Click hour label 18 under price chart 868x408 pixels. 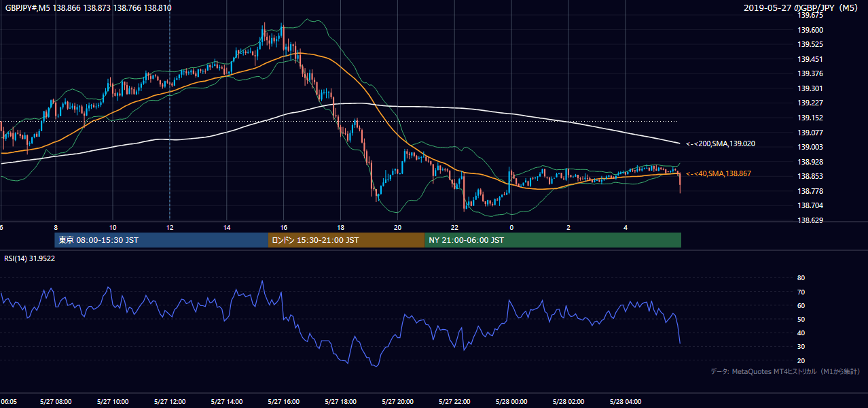(341, 227)
